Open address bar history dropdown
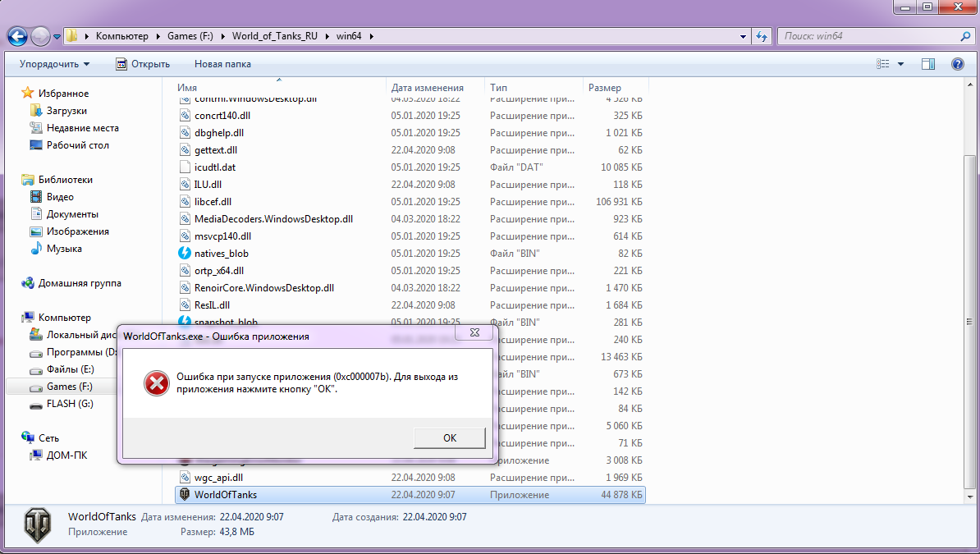The width and height of the screenshot is (980, 554). [x=743, y=36]
